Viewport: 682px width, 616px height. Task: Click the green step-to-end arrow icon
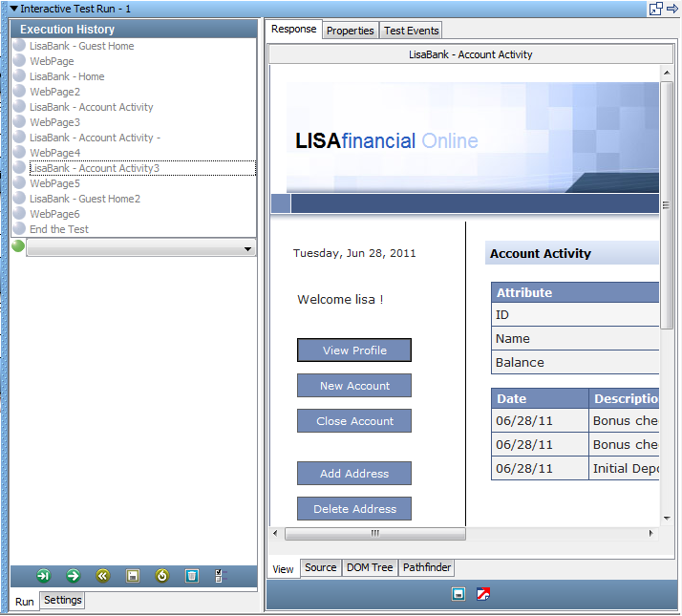pyautogui.click(x=44, y=576)
